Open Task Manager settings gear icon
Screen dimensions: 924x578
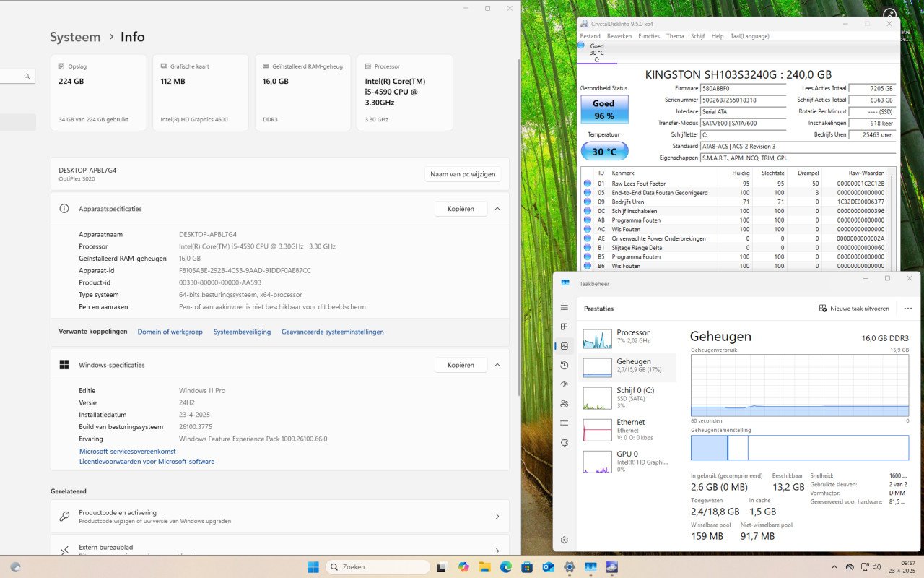point(565,540)
